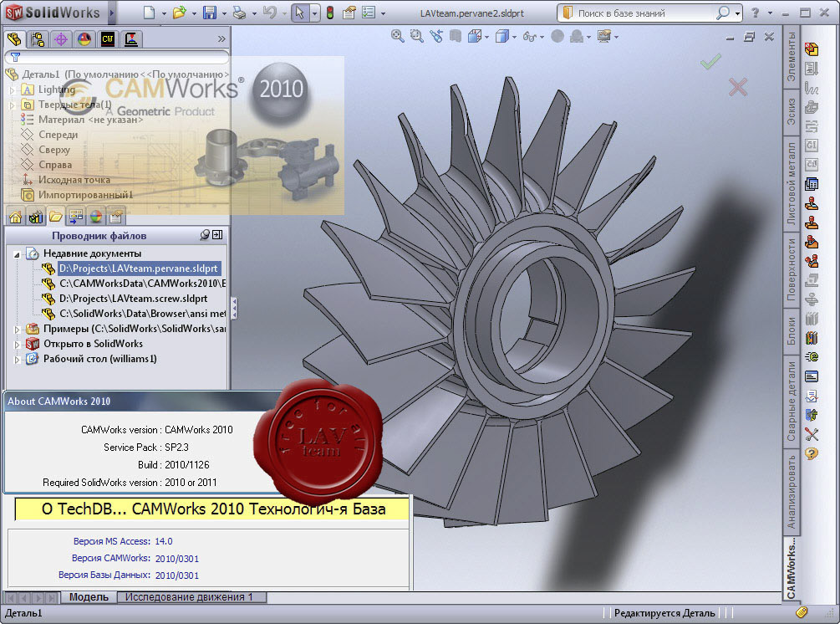Screen dimensions: 840x624
Task: Expand Открыто в SolidWorks node
Action: click(x=17, y=344)
